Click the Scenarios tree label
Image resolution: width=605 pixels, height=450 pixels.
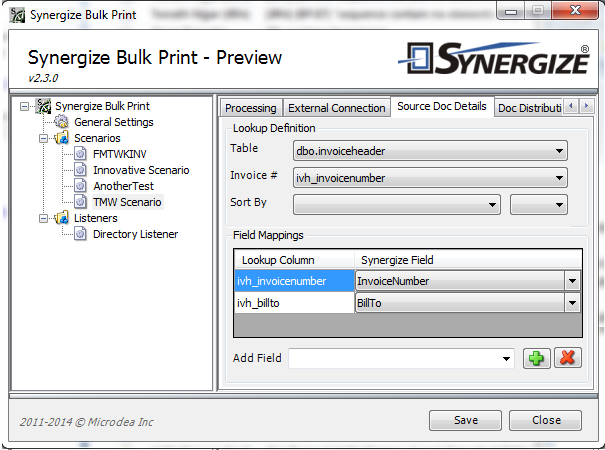click(97, 138)
